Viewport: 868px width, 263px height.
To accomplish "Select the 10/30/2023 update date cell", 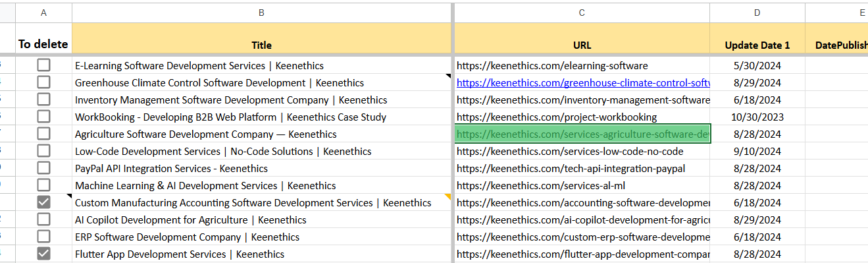I will click(x=757, y=117).
